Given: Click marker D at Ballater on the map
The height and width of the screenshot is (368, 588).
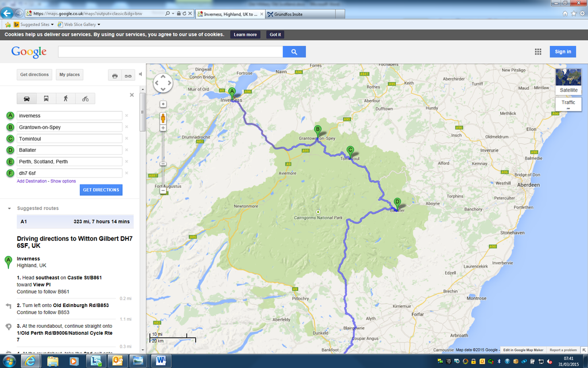Looking at the screenshot, I should tap(397, 204).
